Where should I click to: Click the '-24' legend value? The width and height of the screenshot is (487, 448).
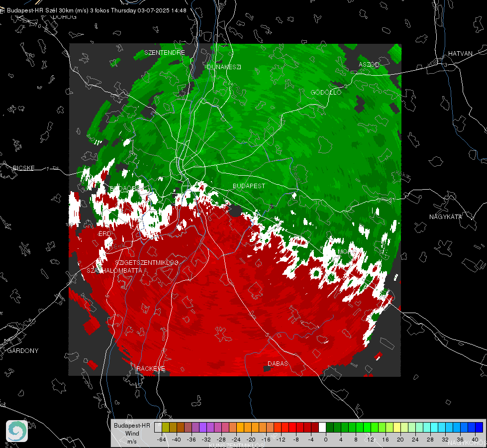click(236, 440)
